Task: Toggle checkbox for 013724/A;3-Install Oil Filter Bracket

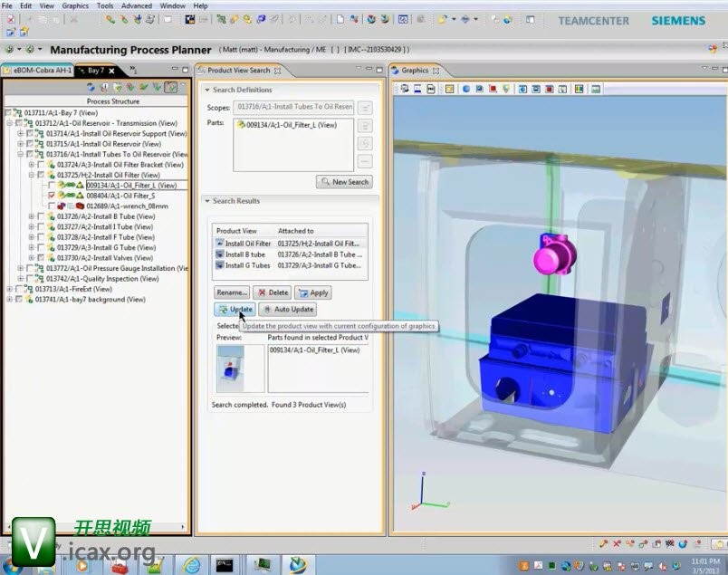Action: (41, 165)
